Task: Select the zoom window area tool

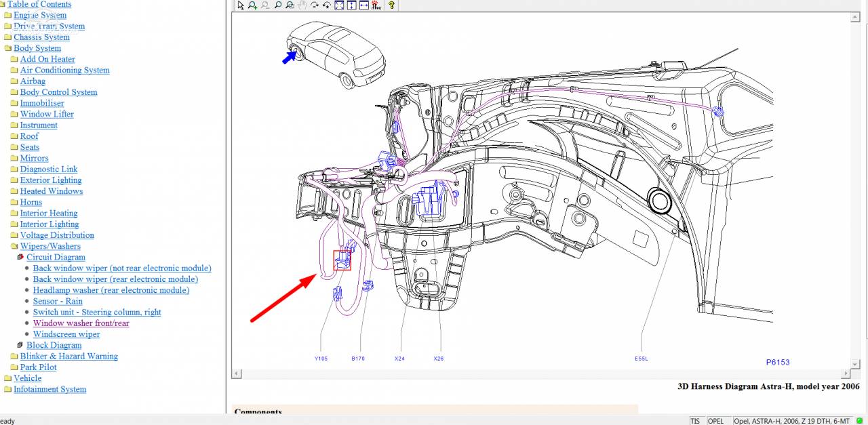Action: tap(290, 5)
